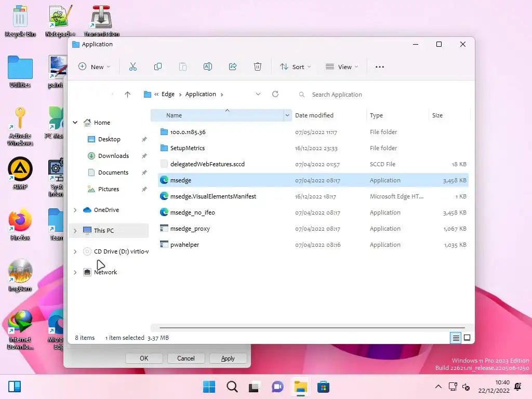Open the ImgBurn desktop shortcut
Screen dimensions: 532x399
[x=20, y=275]
